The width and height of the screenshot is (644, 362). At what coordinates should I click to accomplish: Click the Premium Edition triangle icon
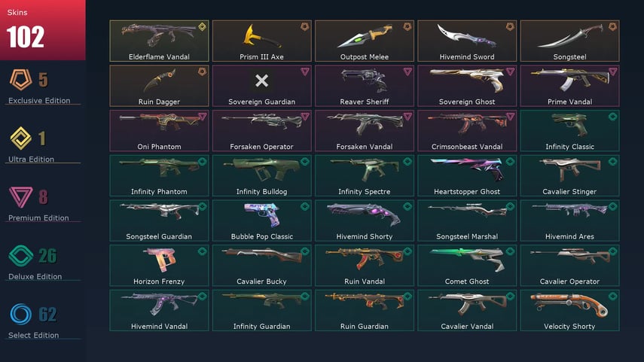[20, 196]
